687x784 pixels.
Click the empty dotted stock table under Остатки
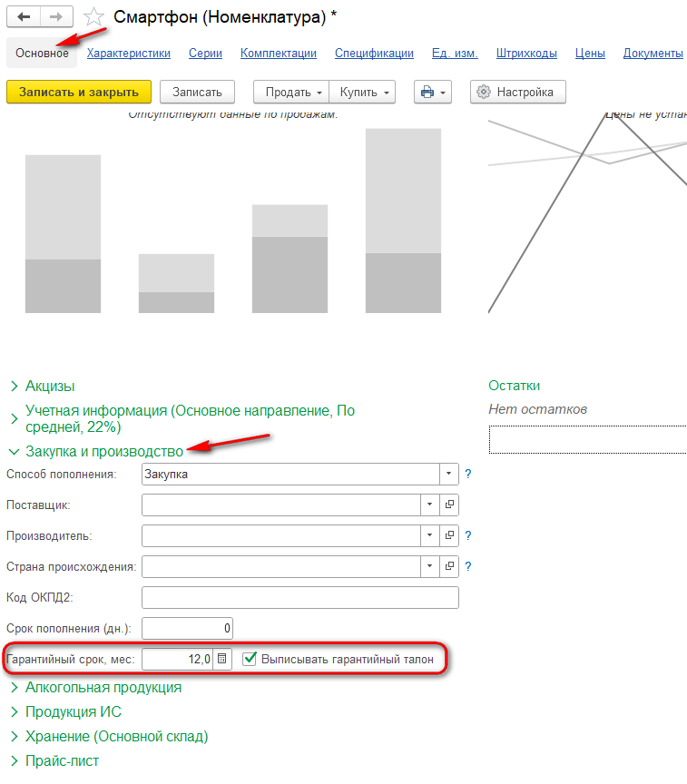(588, 439)
